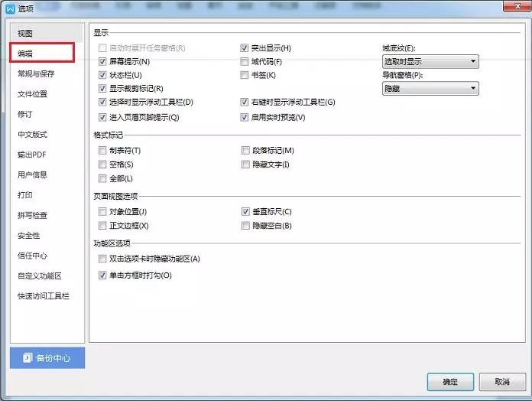
Task: Click the Backup Center (备份中心) icon
Action: (28, 358)
